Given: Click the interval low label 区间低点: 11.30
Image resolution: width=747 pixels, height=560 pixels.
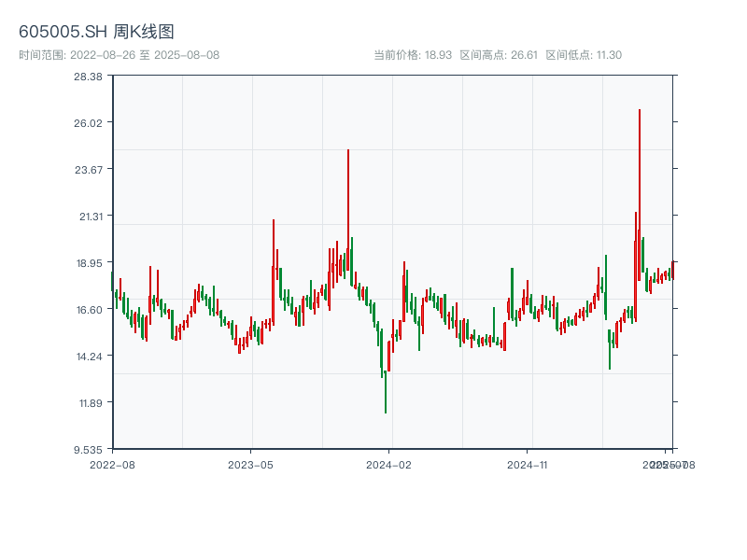Looking at the screenshot, I should tap(584, 55).
